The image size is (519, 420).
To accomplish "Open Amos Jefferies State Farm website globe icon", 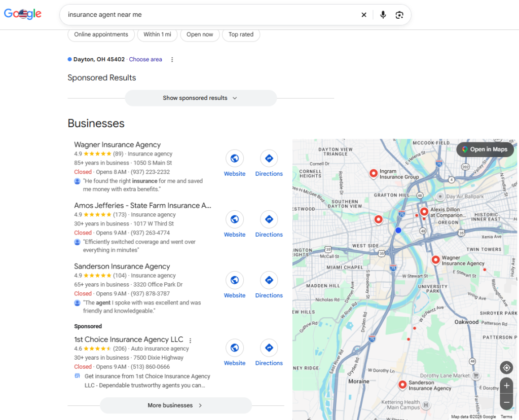I will pyautogui.click(x=235, y=219).
